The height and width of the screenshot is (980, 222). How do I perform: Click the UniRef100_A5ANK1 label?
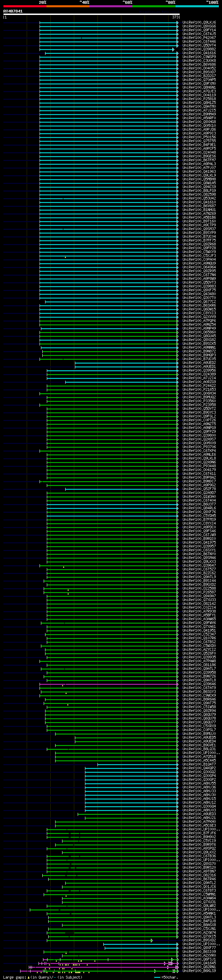199,913
